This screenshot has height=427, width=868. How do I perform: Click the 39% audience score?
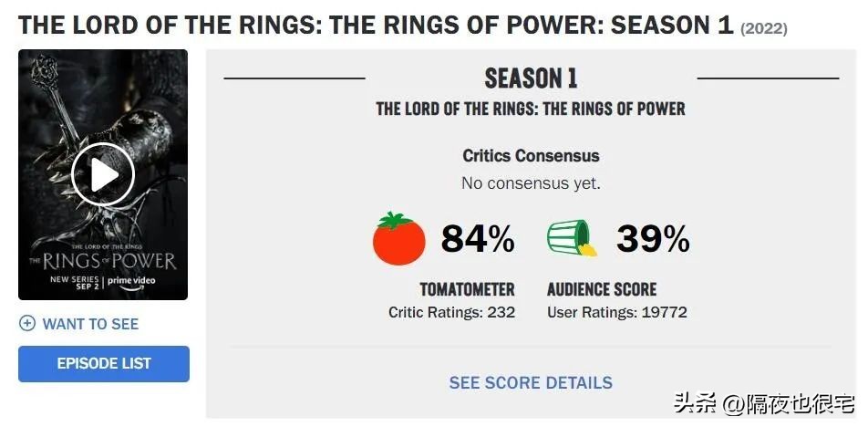[x=653, y=239]
